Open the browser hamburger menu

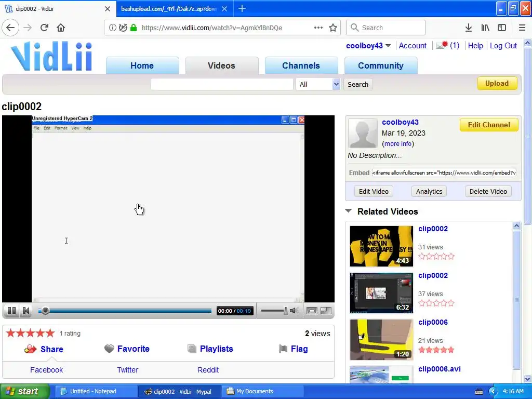522,28
